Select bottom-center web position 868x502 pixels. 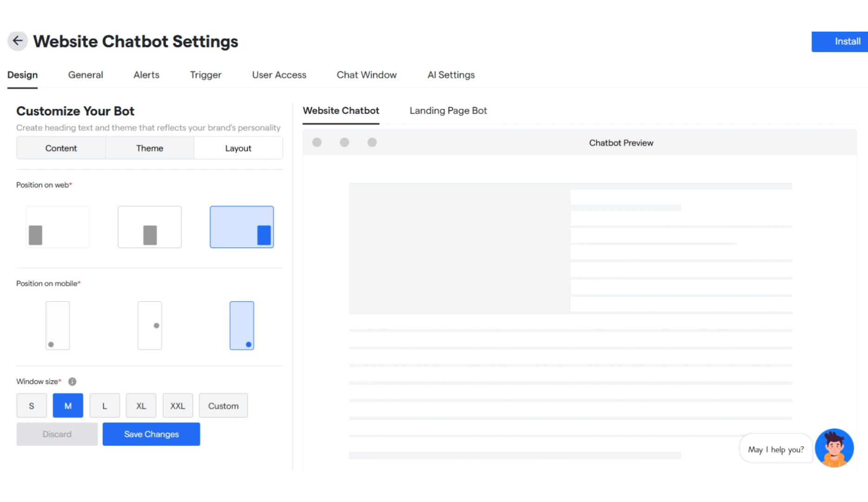[150, 227]
